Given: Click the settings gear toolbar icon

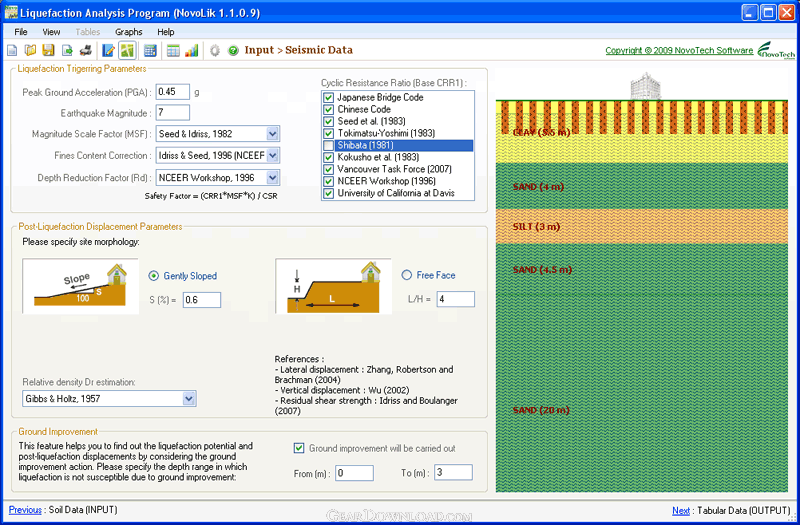Looking at the screenshot, I should (215, 50).
